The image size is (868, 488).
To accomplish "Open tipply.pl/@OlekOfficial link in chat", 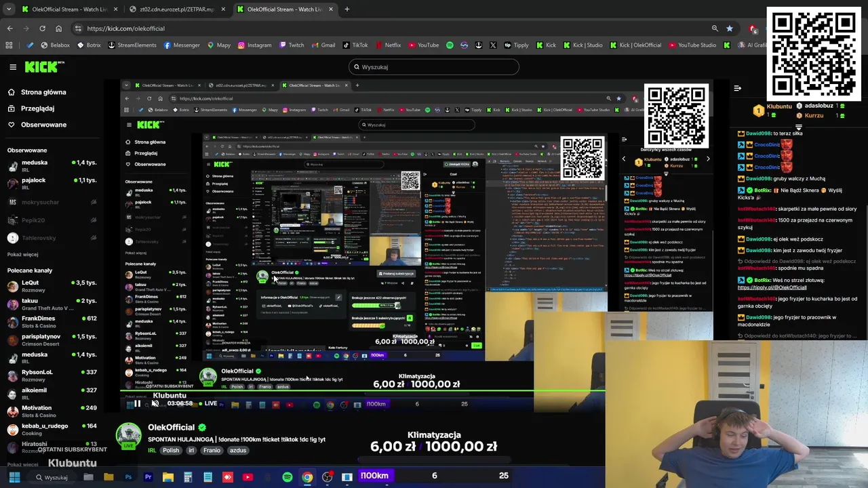I will (x=772, y=287).
